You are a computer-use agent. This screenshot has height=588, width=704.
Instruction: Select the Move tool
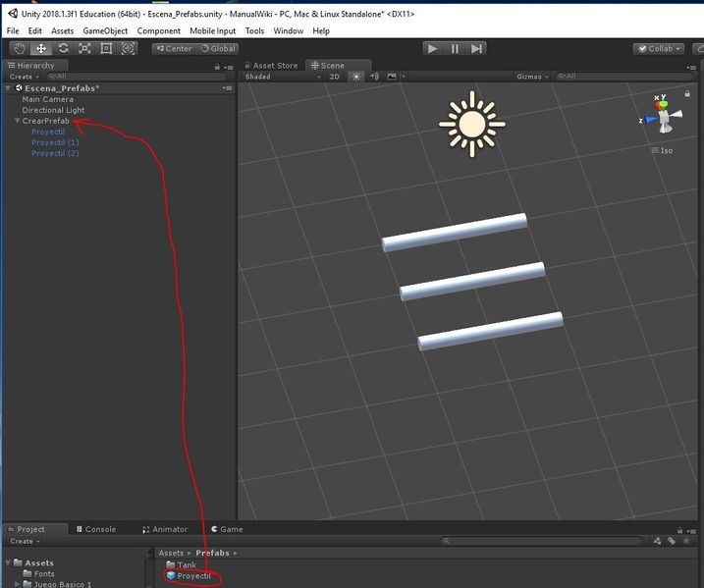[41, 48]
